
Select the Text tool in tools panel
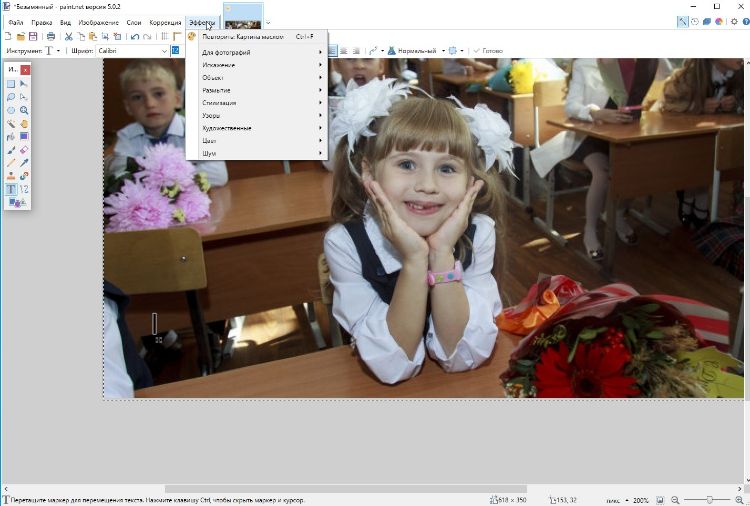click(x=11, y=189)
